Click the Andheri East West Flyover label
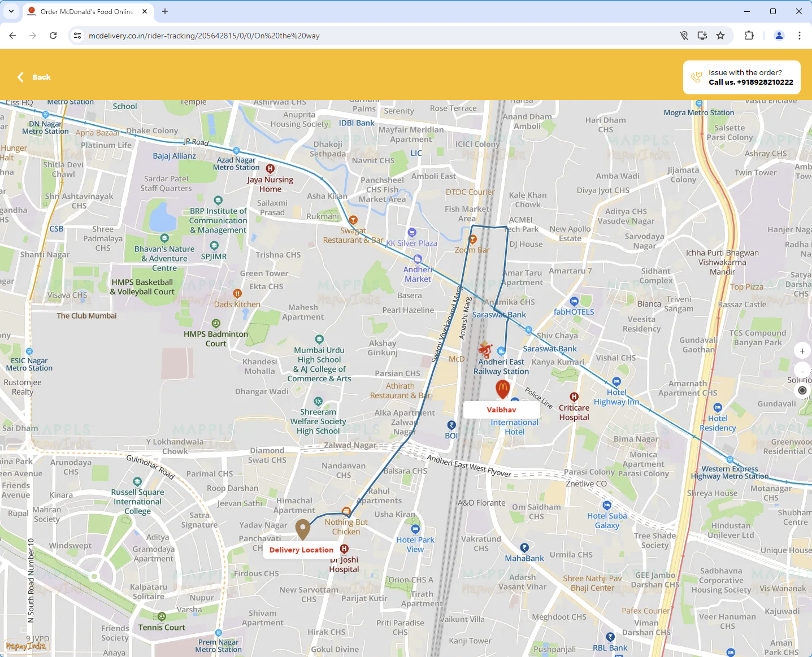This screenshot has height=657, width=812. point(469,466)
